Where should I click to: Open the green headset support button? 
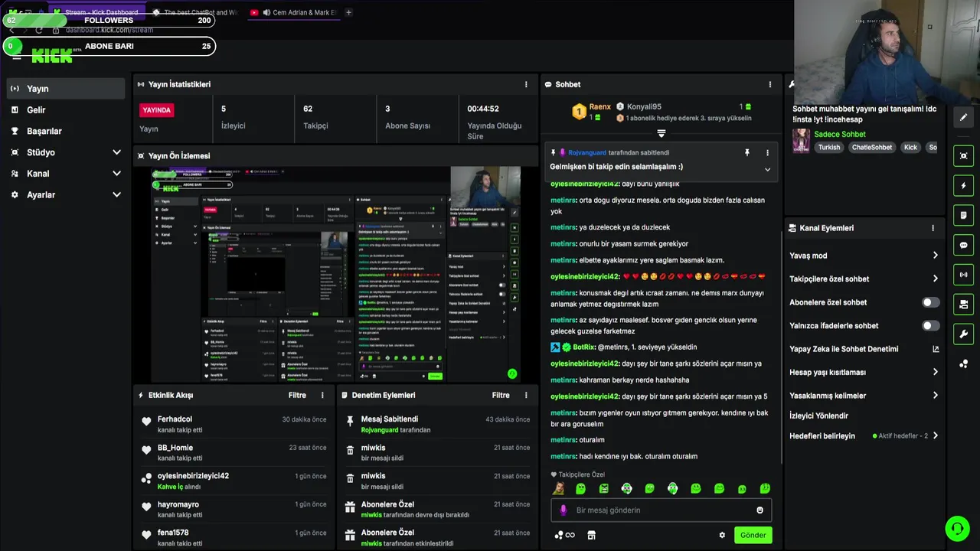point(957,529)
